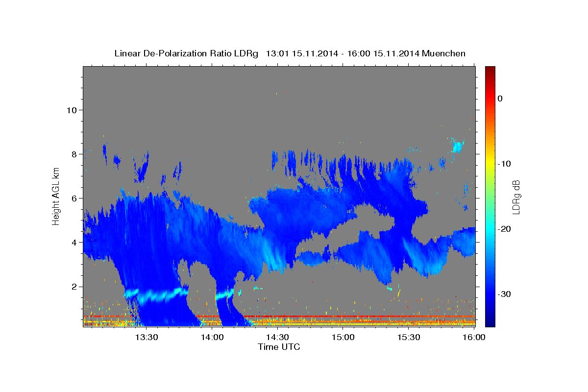This screenshot has height=392, width=588.
Task: Click the dark blue bottom of the colorbar
Action: click(x=490, y=321)
